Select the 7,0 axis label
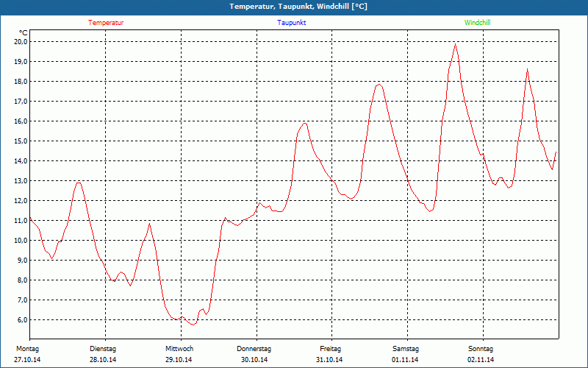The width and height of the screenshot is (588, 368). pyautogui.click(x=22, y=300)
